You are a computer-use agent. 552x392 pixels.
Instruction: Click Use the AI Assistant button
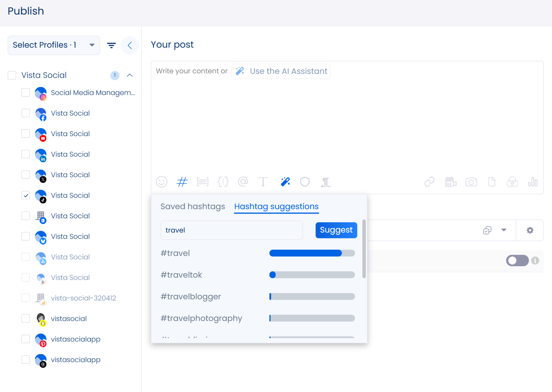tap(281, 71)
